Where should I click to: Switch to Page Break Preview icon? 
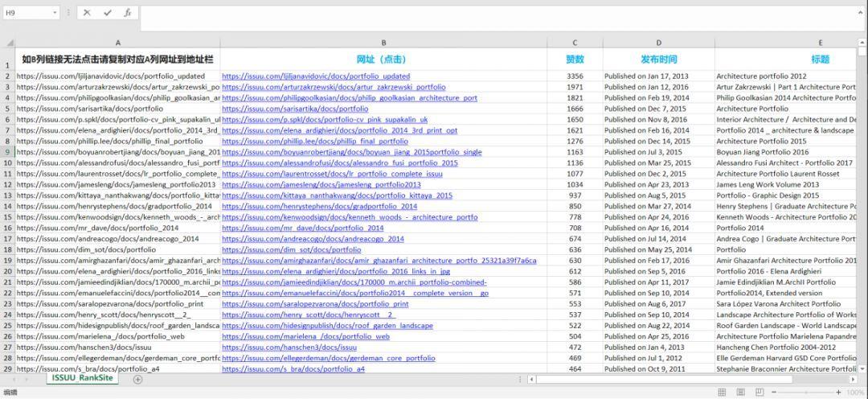pos(759,393)
